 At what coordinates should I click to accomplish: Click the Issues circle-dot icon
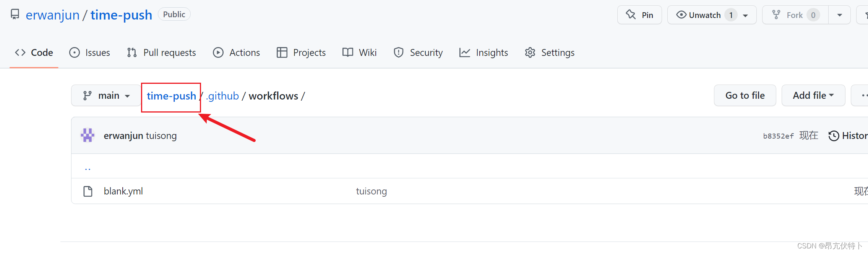pos(75,52)
